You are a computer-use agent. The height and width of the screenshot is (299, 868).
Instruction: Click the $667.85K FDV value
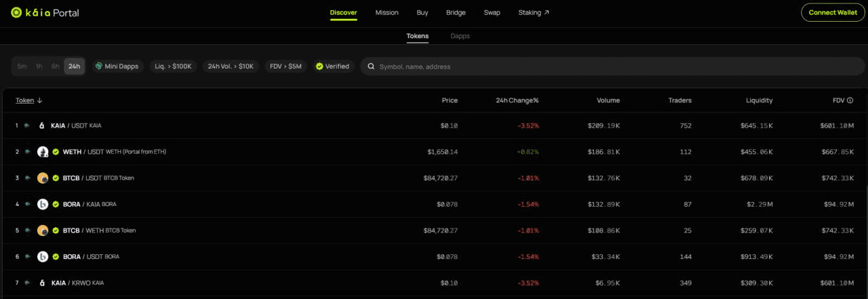[837, 152]
